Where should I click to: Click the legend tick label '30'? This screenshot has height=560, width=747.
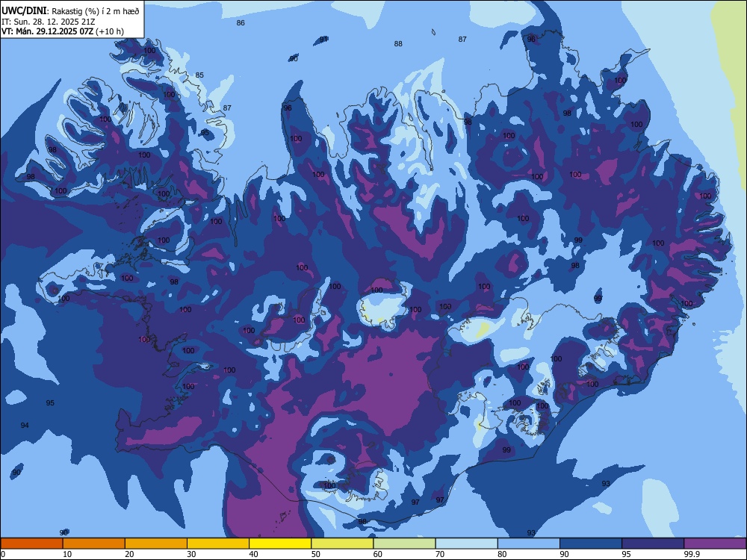click(191, 554)
